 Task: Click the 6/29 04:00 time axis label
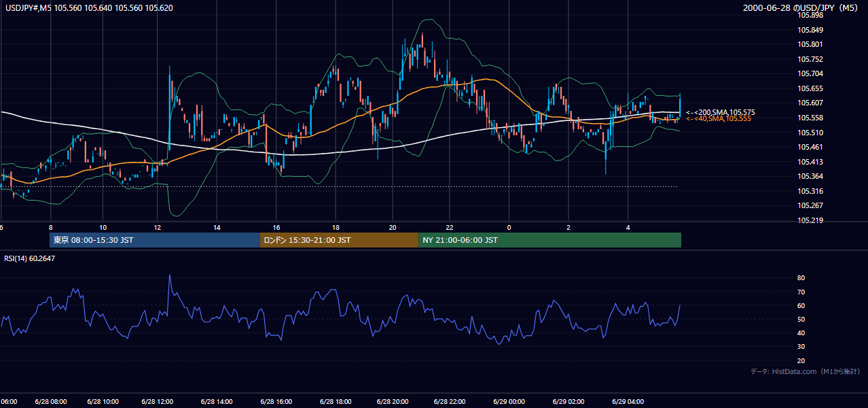(x=628, y=402)
